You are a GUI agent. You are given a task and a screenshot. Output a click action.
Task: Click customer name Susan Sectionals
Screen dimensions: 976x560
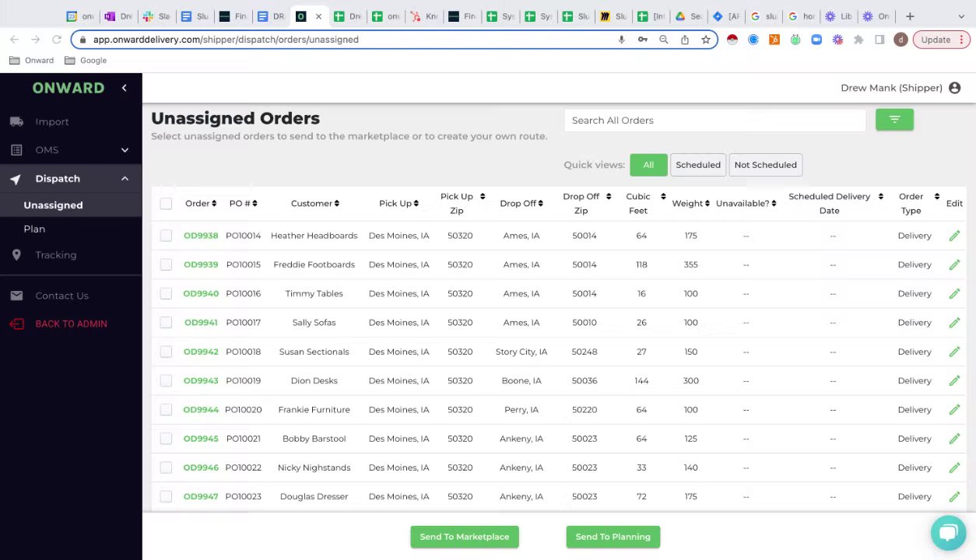pyautogui.click(x=314, y=352)
